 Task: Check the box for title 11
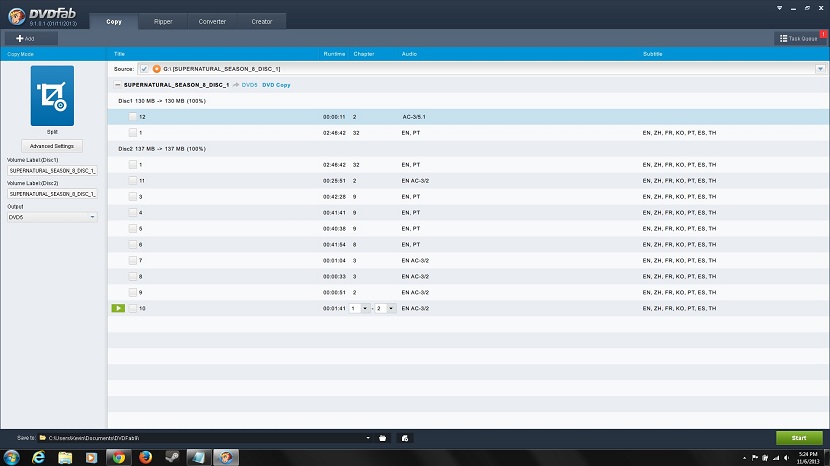[x=132, y=180]
